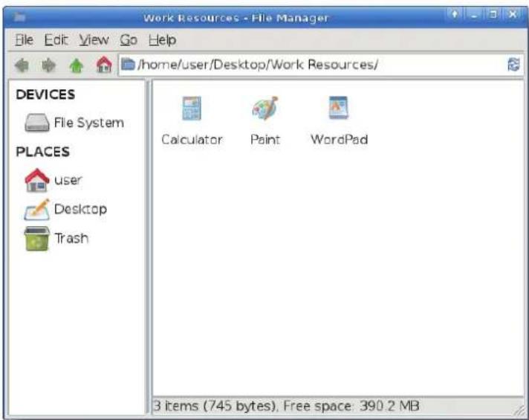Open the File menu
The height and width of the screenshot is (420, 529).
[25, 40]
